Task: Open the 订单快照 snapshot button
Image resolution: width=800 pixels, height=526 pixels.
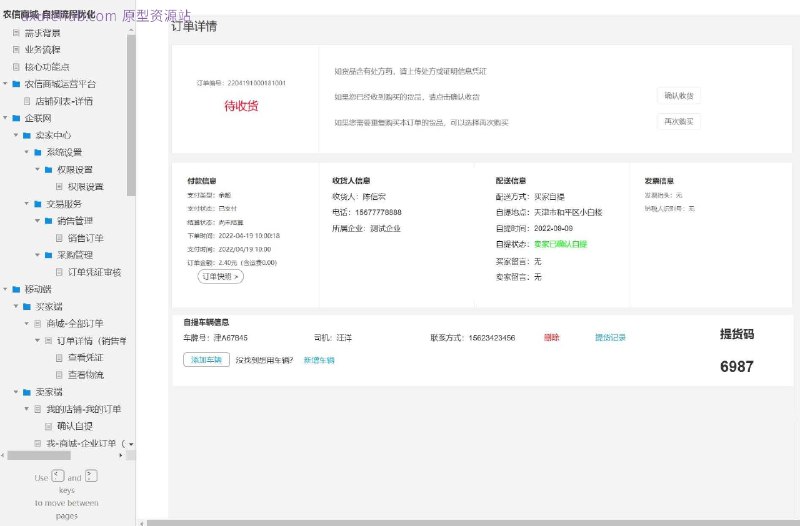Action: pos(220,277)
